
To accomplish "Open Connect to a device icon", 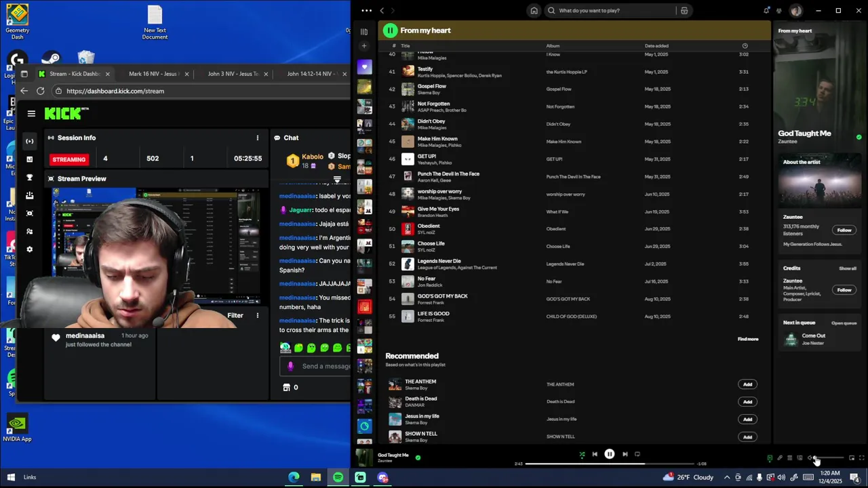I will click(800, 458).
